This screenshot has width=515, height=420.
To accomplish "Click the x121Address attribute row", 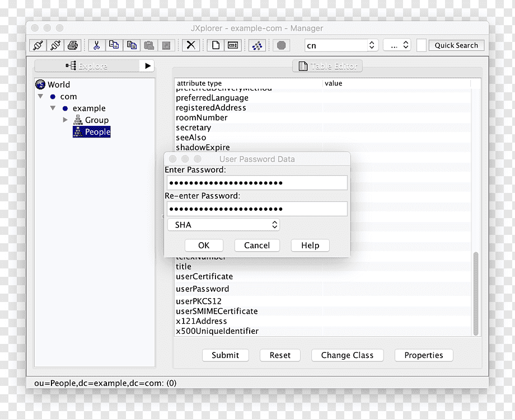I will [323, 321].
